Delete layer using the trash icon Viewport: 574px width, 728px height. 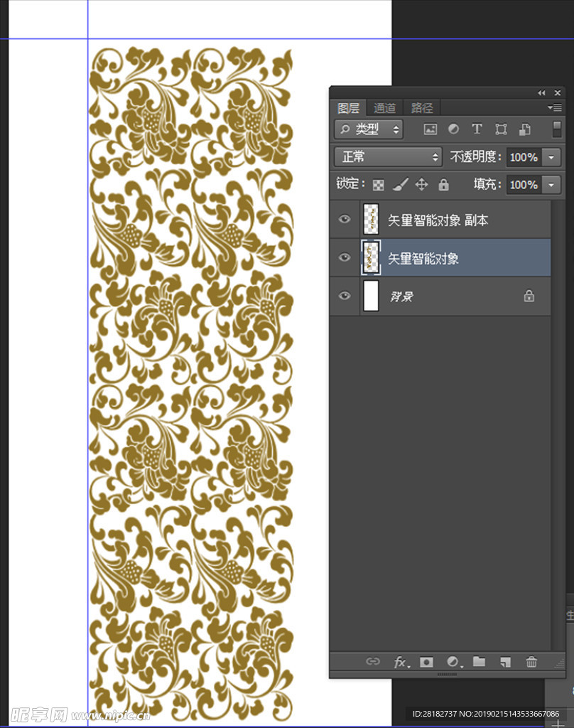tap(531, 662)
